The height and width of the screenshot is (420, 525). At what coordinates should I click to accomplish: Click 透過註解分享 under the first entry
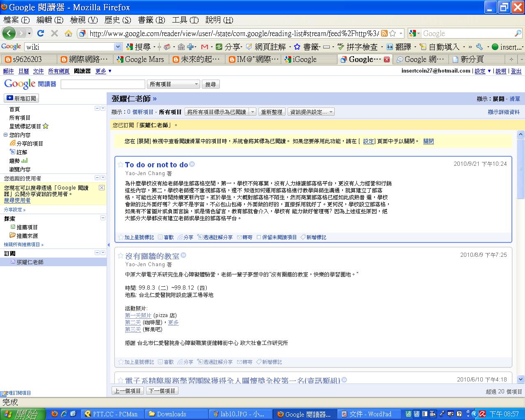(x=215, y=237)
